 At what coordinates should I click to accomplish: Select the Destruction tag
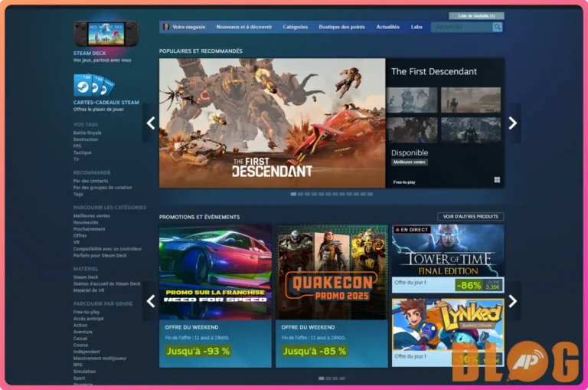pyautogui.click(x=86, y=139)
